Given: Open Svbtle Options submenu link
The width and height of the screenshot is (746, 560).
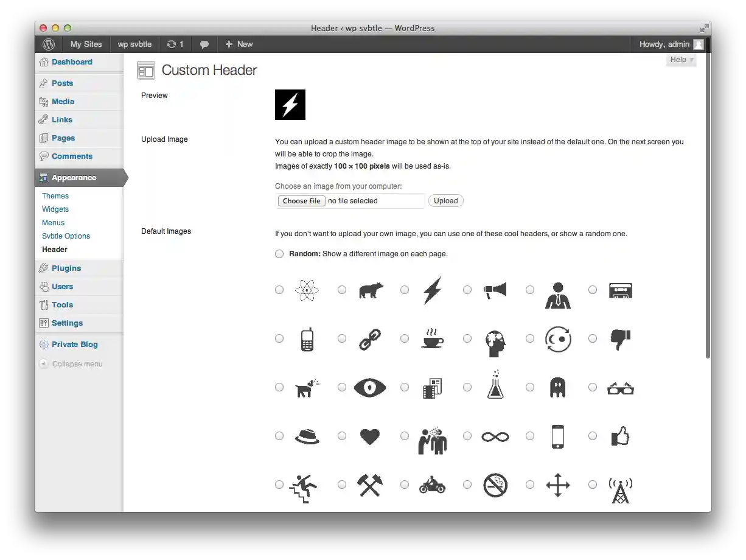Looking at the screenshot, I should [x=66, y=236].
